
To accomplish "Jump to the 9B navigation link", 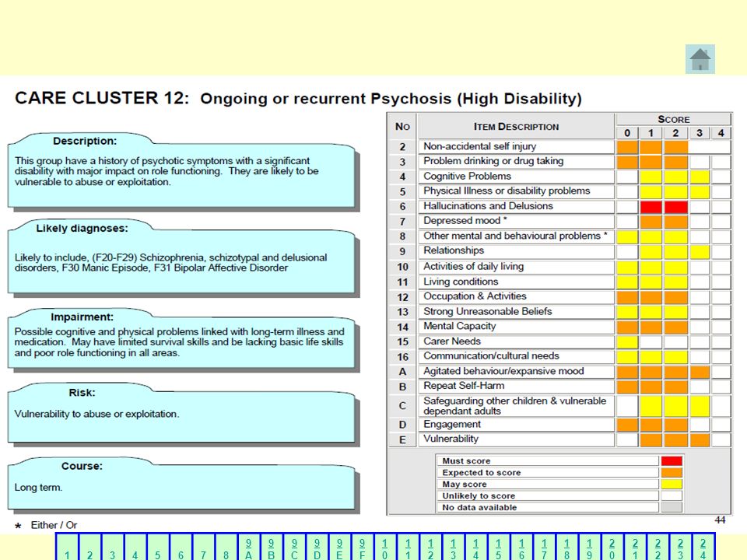I will click(272, 548).
